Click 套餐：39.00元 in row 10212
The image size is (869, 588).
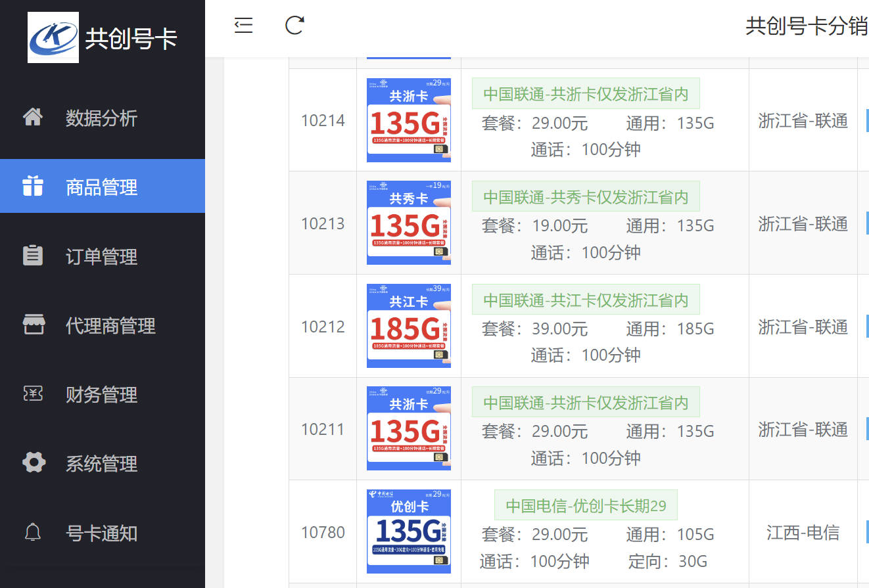pyautogui.click(x=534, y=328)
